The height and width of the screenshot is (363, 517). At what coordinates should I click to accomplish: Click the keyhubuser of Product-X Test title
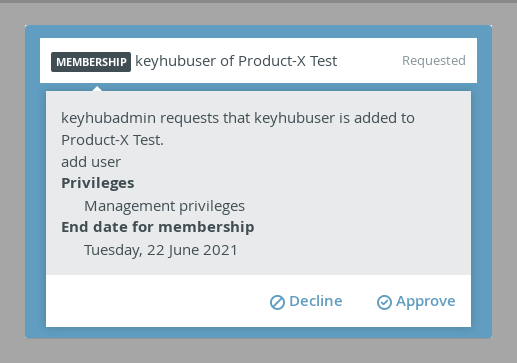pyautogui.click(x=236, y=61)
